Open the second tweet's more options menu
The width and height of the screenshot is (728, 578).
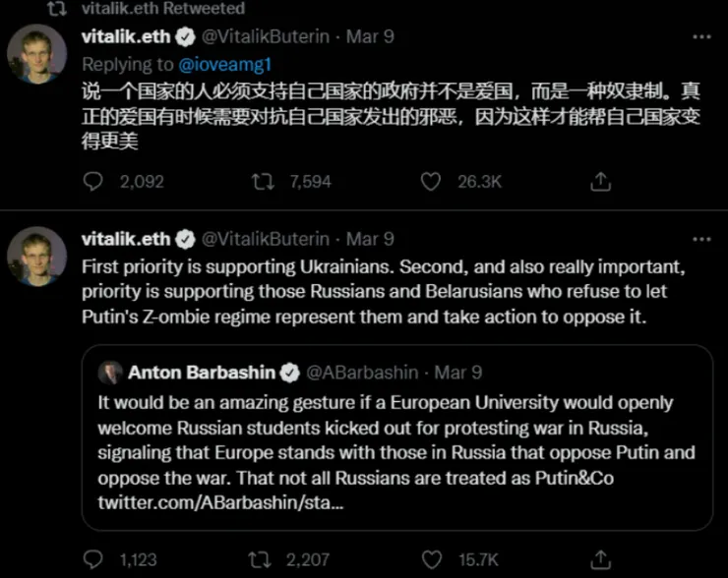click(x=700, y=239)
